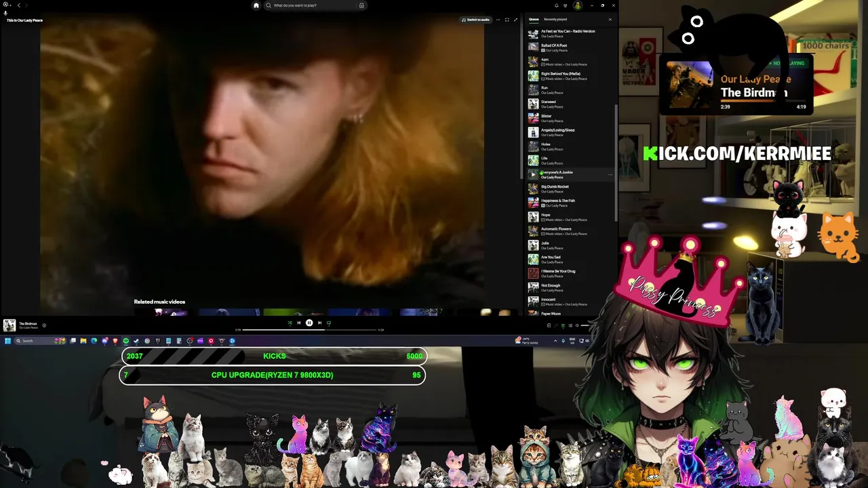
Task: Play 'Blister' from queue
Action: (570, 118)
